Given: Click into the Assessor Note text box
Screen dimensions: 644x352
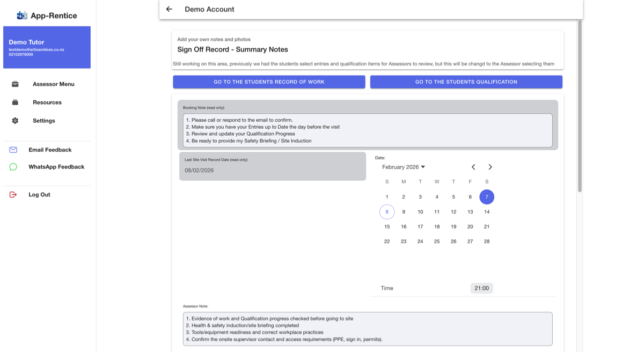Looking at the screenshot, I should 368,329.
